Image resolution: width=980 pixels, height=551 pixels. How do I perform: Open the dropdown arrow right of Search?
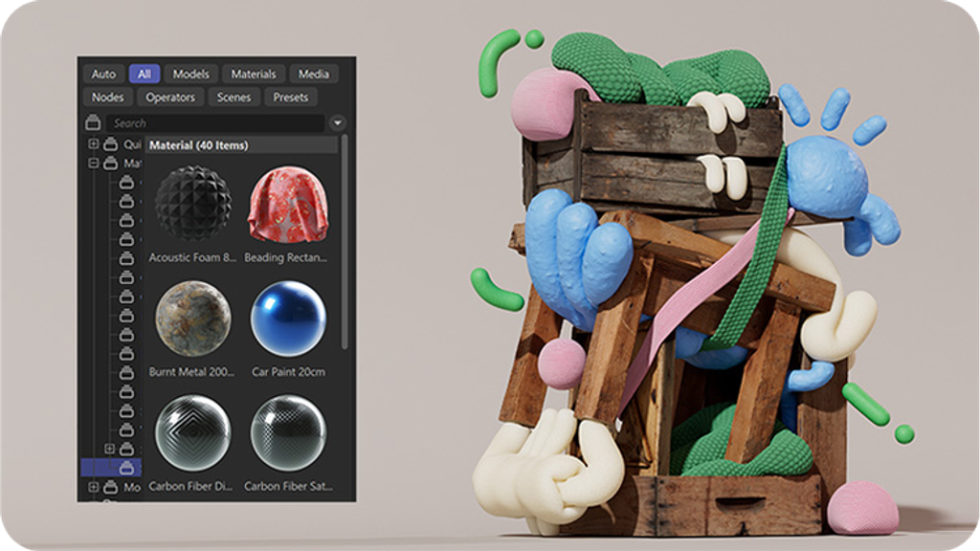point(337,123)
